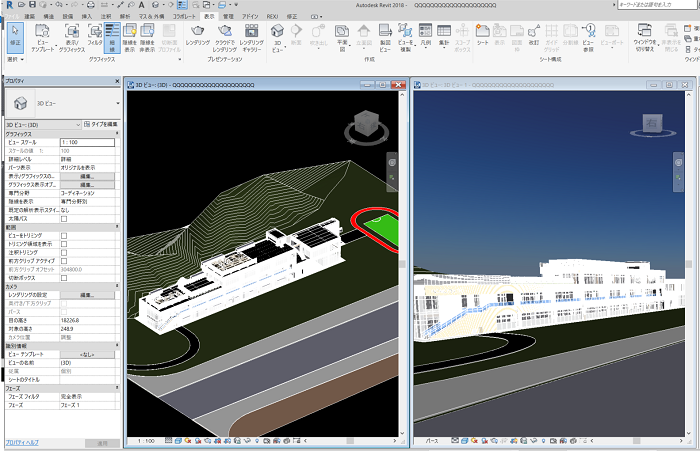Image resolution: width=700 pixels, height=451 pixels.
Task: Switch to the 管理 ribbon tab
Action: pyautogui.click(x=229, y=18)
